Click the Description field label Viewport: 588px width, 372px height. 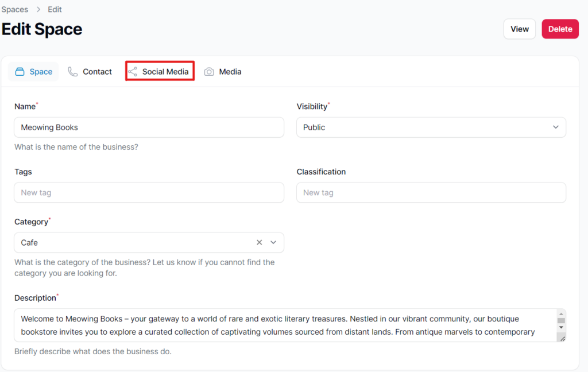pyautogui.click(x=35, y=298)
